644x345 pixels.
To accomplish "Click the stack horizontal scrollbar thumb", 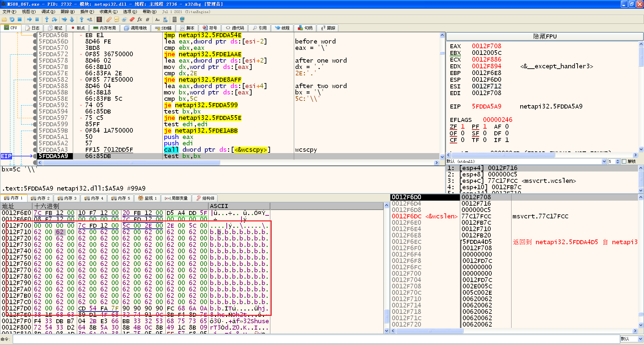I will coord(430,331).
